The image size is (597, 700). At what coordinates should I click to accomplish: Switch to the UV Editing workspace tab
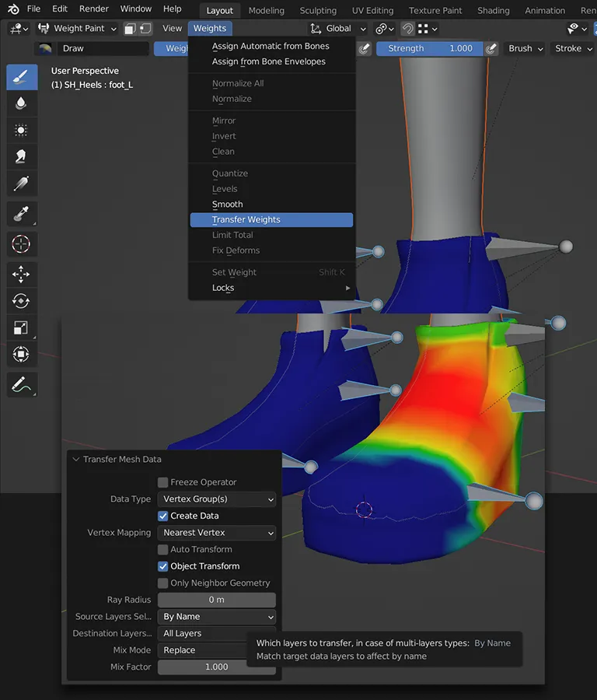point(372,10)
